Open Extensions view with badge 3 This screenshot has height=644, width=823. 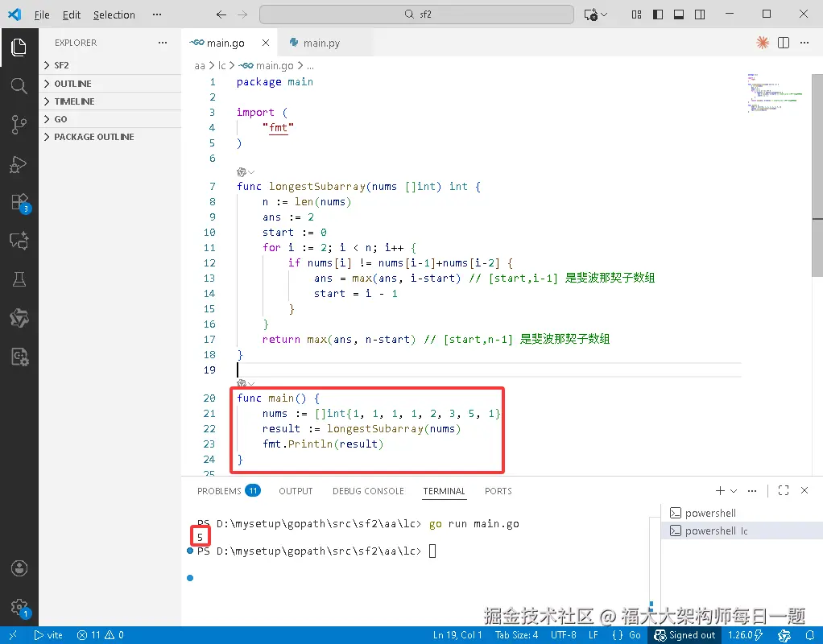pos(19,203)
